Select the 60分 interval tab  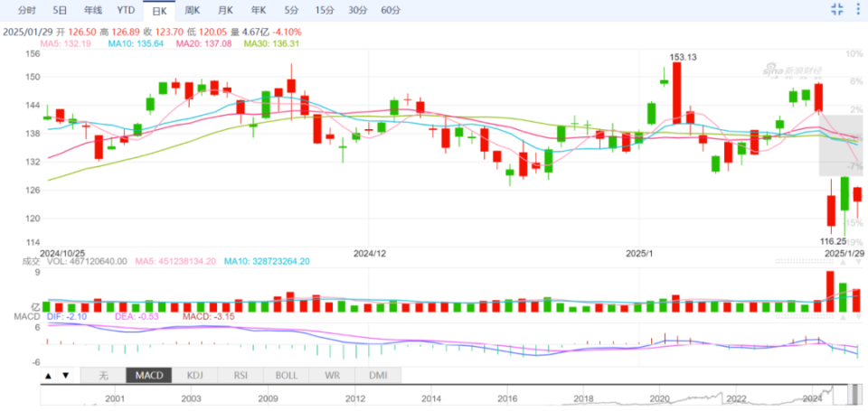pos(391,10)
